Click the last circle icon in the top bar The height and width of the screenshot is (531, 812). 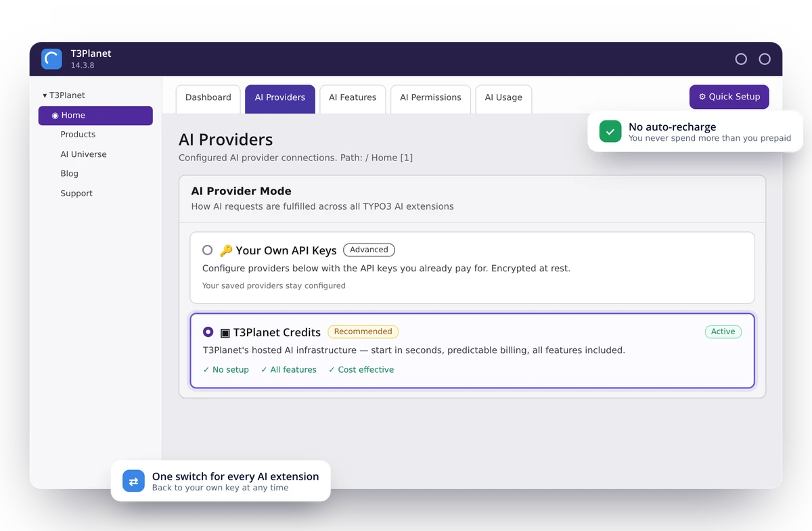tap(765, 59)
